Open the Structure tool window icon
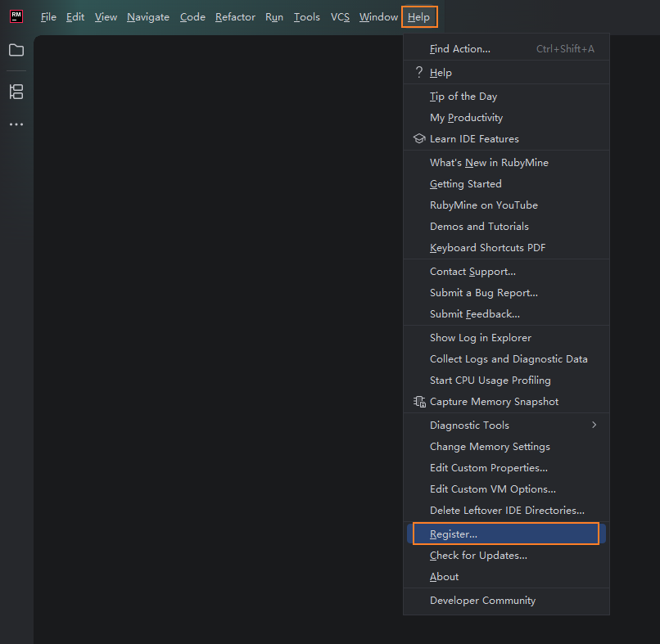 [16, 92]
